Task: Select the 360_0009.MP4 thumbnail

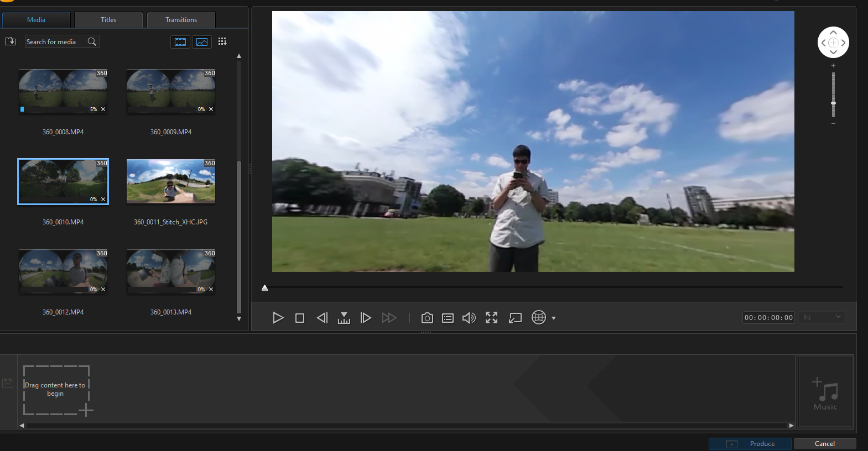Action: pyautogui.click(x=171, y=91)
